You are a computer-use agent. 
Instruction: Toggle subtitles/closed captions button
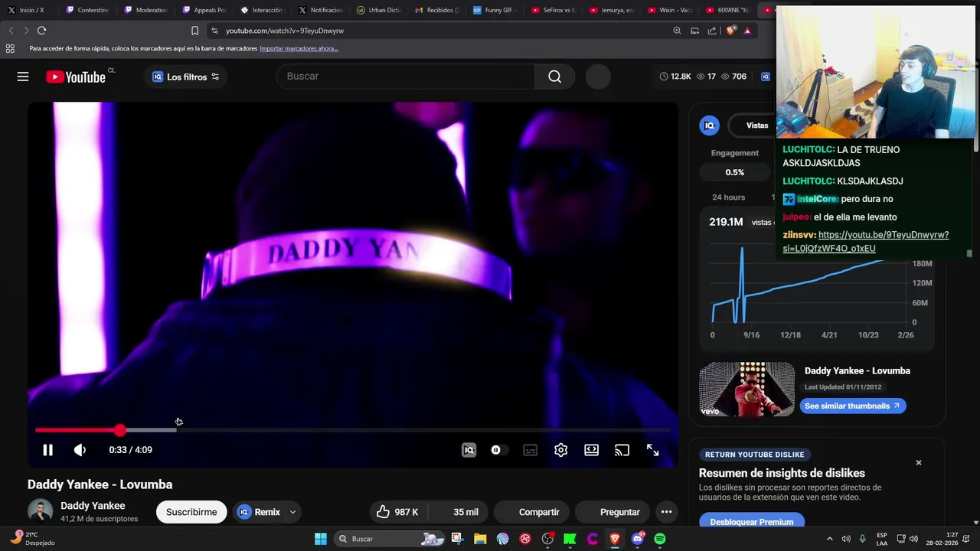(530, 450)
